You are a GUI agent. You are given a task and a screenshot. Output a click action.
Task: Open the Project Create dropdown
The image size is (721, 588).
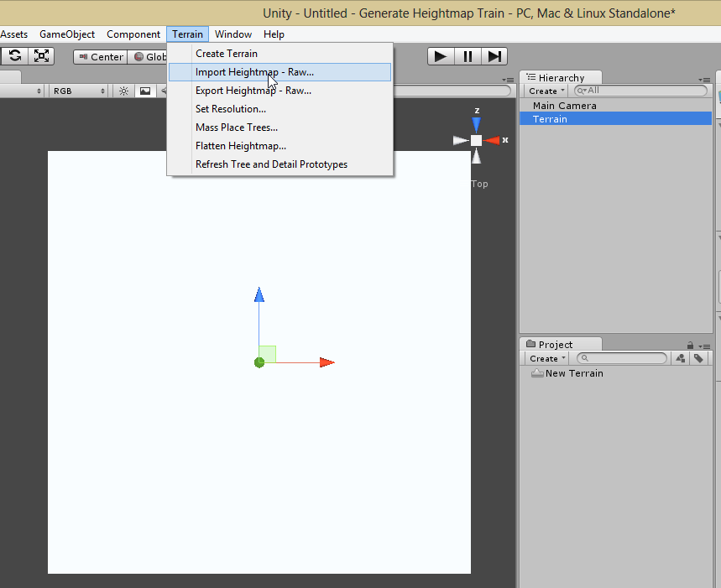tap(546, 358)
